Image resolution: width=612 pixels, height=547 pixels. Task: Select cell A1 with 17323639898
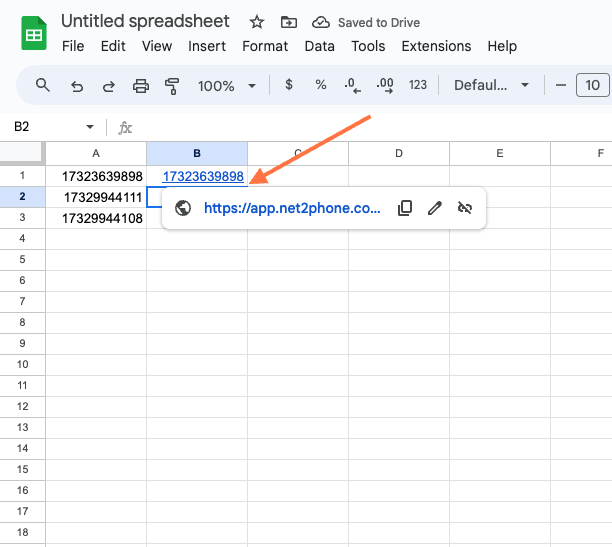(96, 176)
